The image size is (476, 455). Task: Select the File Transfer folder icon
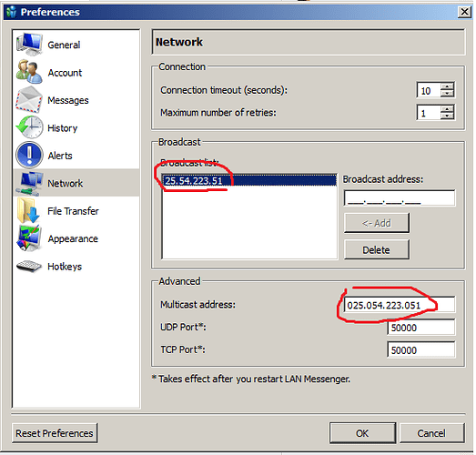[28, 210]
